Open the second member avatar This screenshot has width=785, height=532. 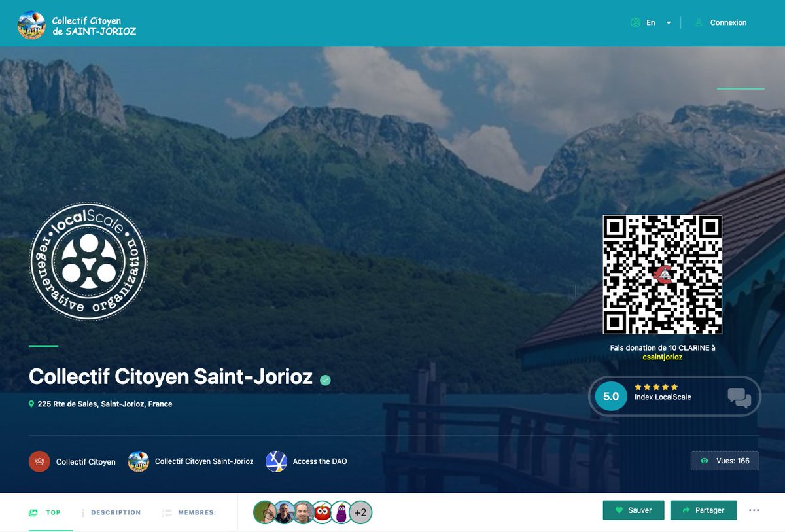tap(285, 512)
